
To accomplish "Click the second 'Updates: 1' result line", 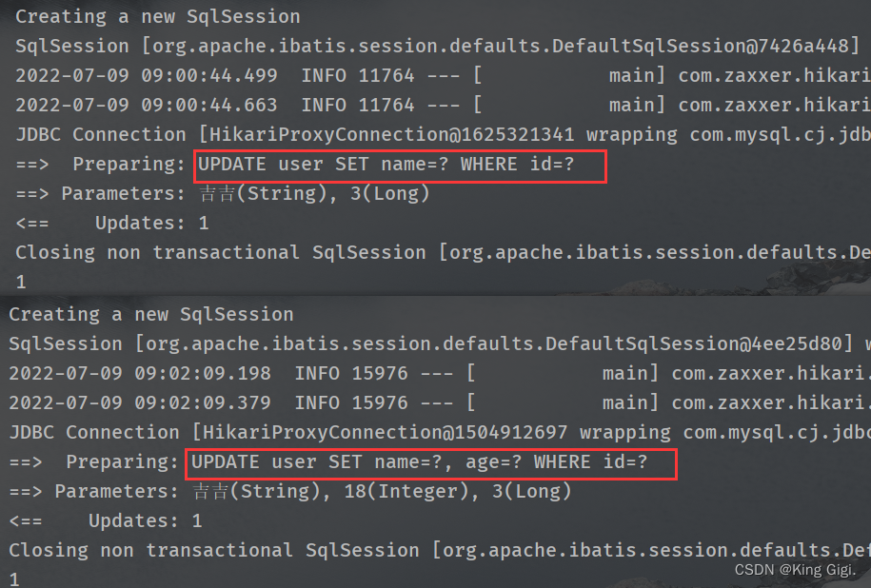I will 106,520.
